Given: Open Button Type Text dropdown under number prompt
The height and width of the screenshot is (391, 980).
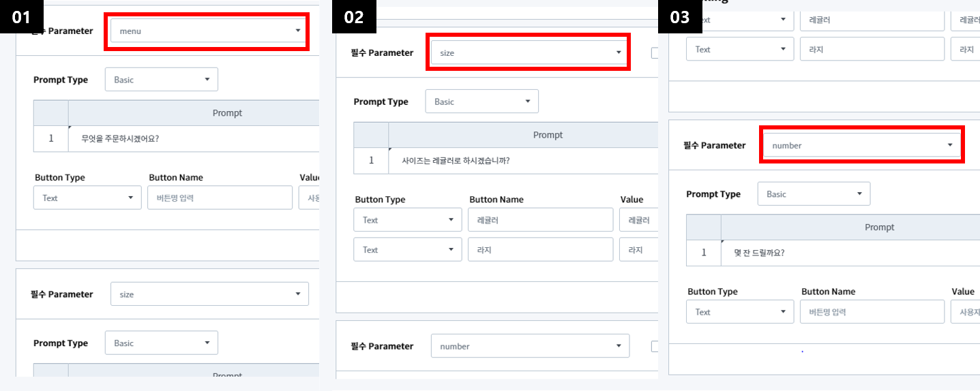Looking at the screenshot, I should point(740,312).
